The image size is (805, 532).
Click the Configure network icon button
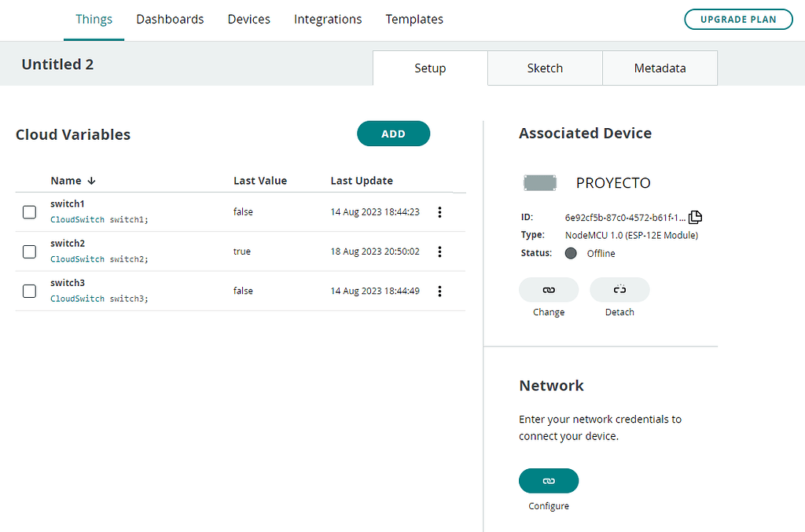pyautogui.click(x=549, y=481)
